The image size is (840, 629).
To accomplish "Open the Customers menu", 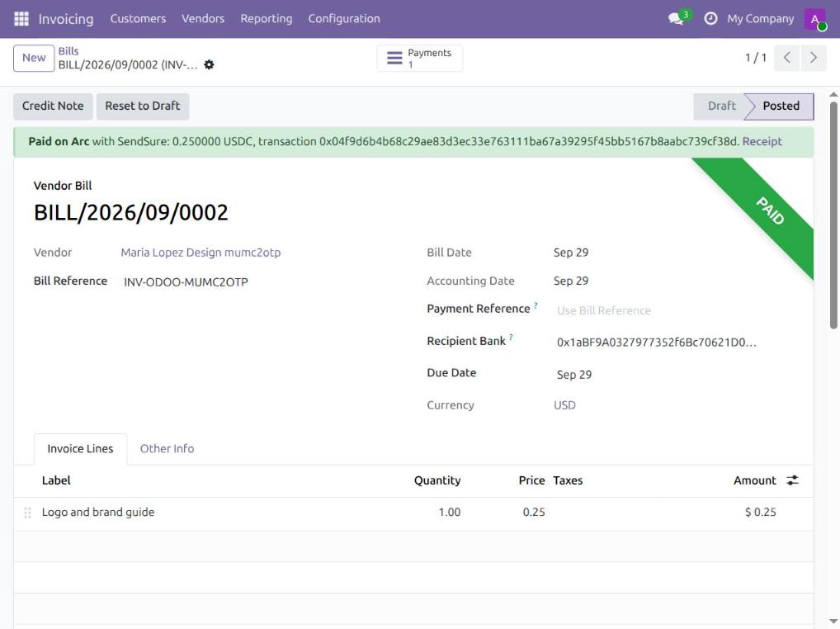I will click(x=139, y=19).
